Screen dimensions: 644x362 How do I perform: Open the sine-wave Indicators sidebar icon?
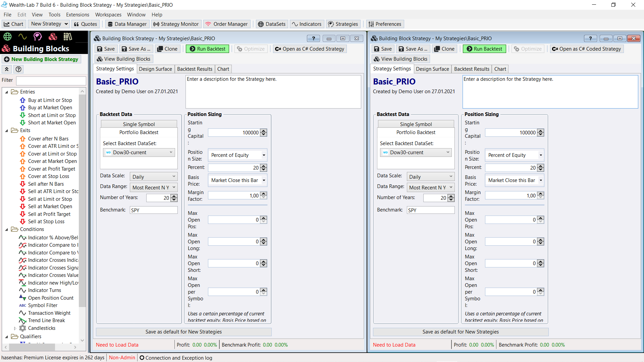coord(22,36)
